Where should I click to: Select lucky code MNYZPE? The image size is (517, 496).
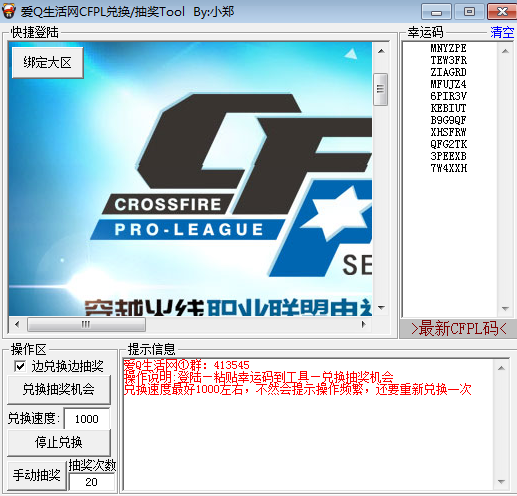point(448,48)
